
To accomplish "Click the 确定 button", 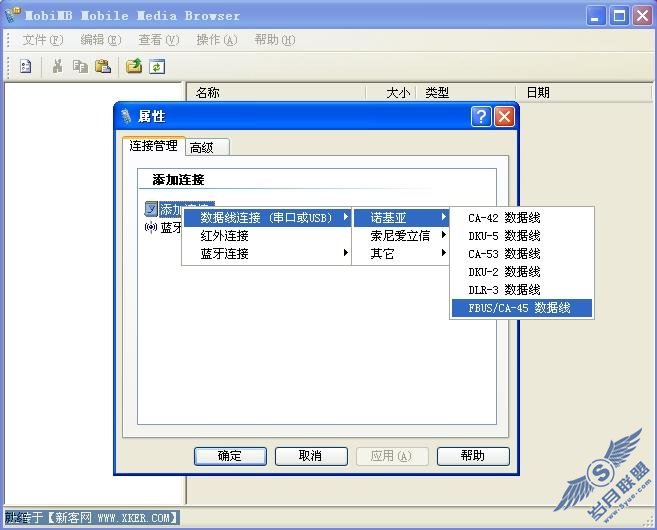I will pyautogui.click(x=230, y=456).
